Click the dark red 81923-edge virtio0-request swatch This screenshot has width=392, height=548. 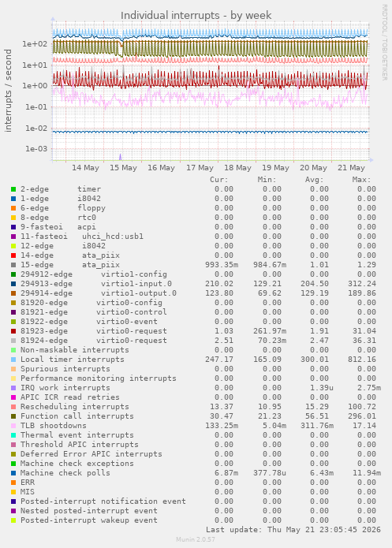click(x=13, y=331)
